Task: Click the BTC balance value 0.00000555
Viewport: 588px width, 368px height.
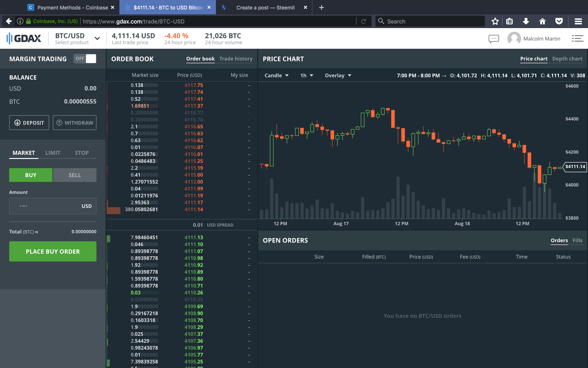Action: point(80,101)
